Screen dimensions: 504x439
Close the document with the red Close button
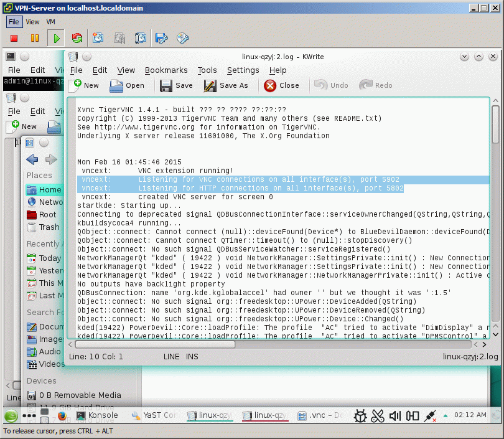pyautogui.click(x=282, y=85)
